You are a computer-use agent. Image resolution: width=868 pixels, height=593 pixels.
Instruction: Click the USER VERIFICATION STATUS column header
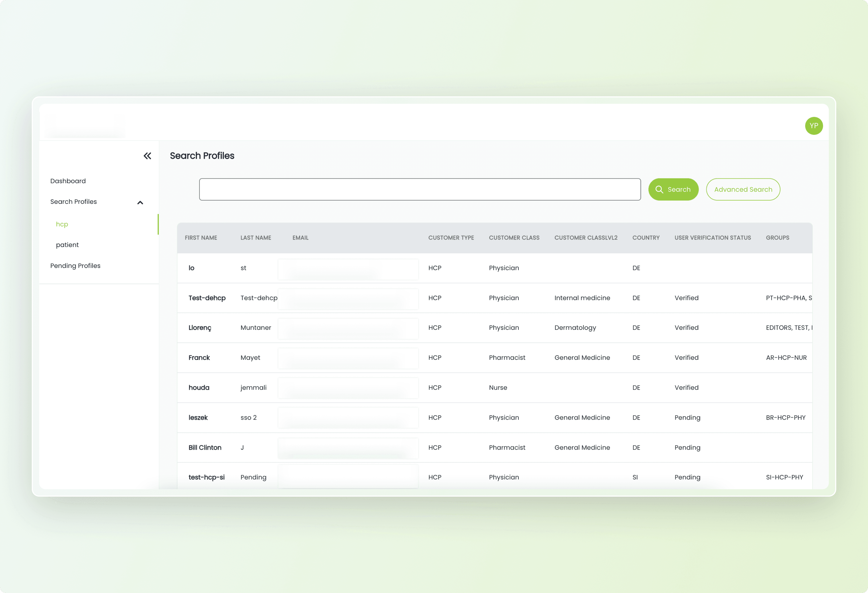(x=713, y=238)
